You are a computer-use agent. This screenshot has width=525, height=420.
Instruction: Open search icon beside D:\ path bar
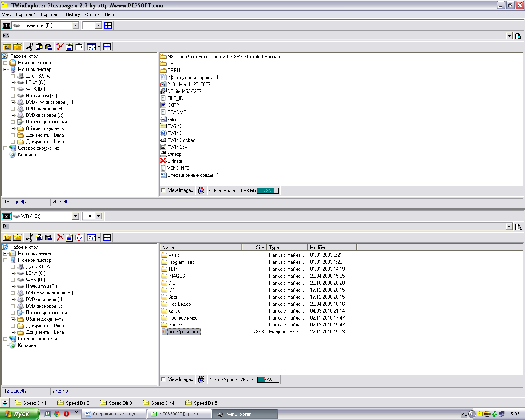[x=518, y=227]
